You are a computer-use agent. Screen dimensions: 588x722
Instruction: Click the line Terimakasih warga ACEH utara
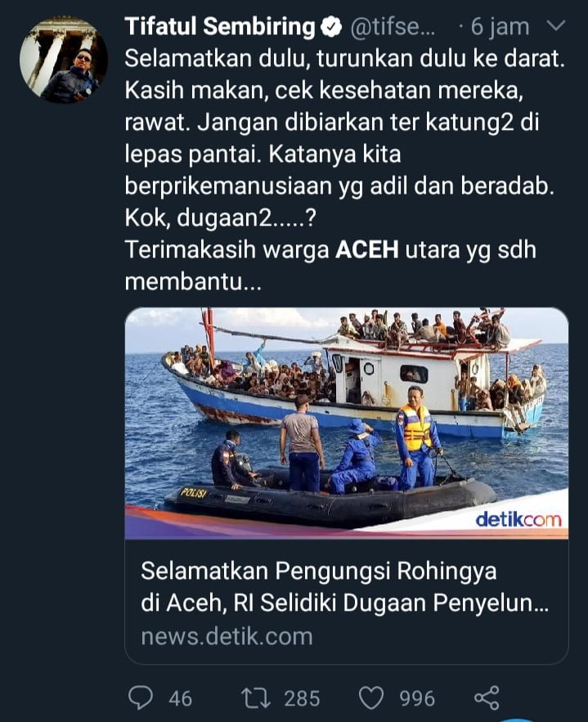click(x=330, y=250)
